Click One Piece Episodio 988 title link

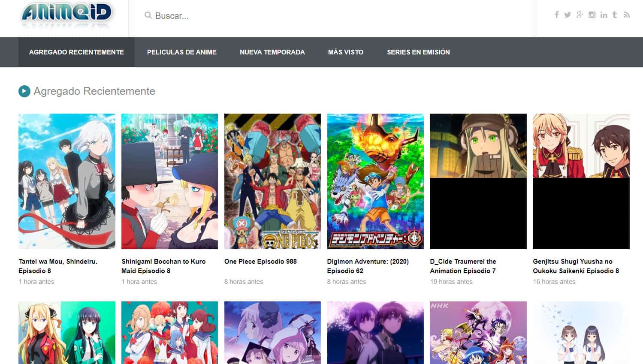pyautogui.click(x=260, y=261)
